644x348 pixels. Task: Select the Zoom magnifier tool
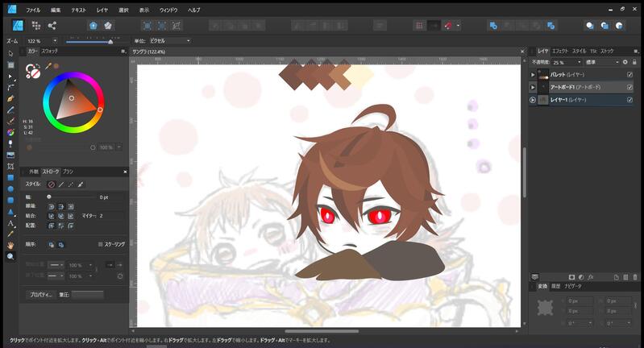click(x=10, y=256)
